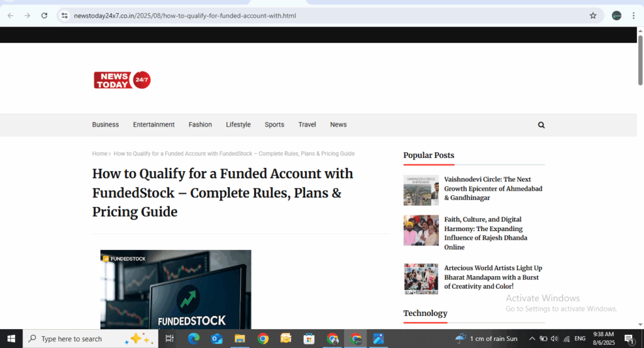This screenshot has width=644, height=348.
Task: Click the page vertical scrollbar
Action: pos(640,63)
